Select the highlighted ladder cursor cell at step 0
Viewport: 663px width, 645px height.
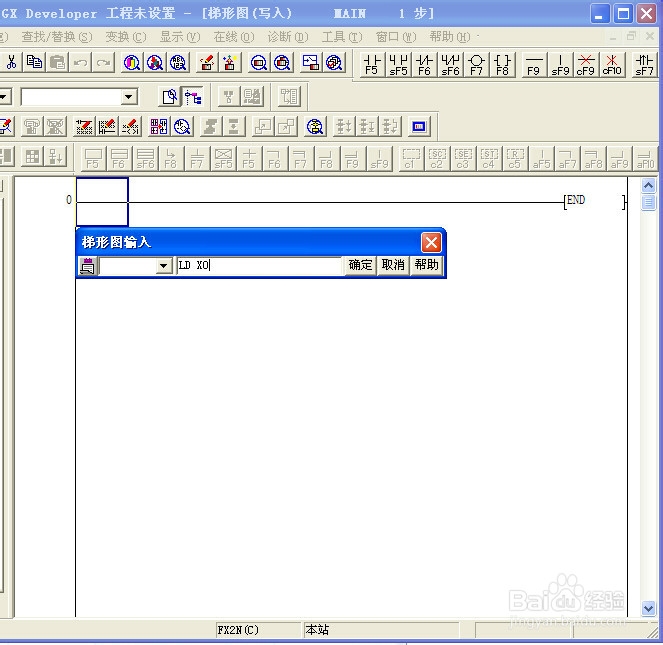[102, 202]
